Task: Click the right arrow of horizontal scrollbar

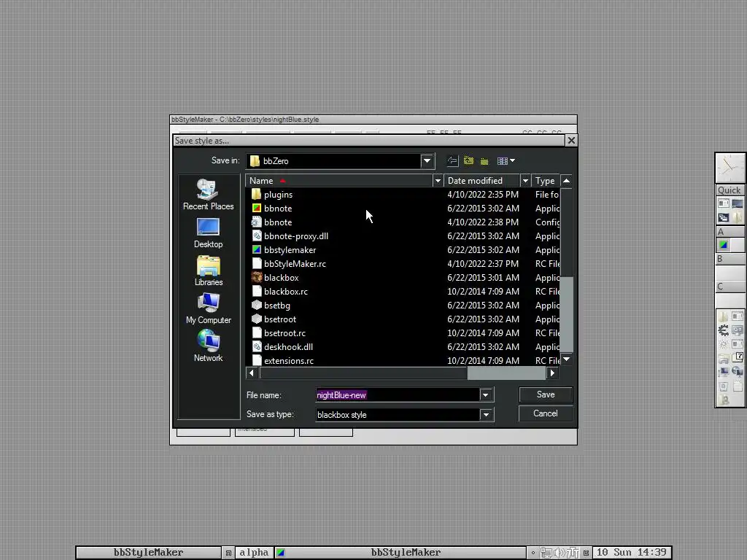Action: point(552,373)
